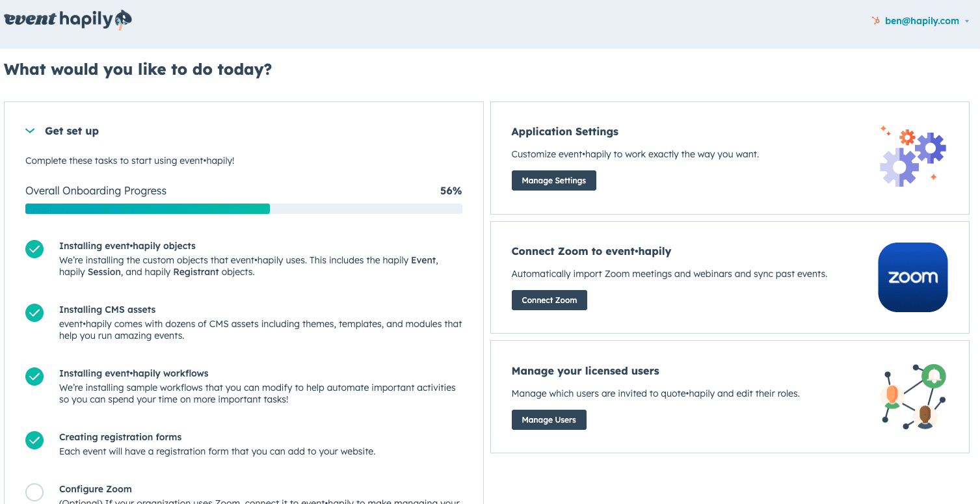Select the Configure Zoom task title
Screen dimensions: 980x504
[x=95, y=489]
